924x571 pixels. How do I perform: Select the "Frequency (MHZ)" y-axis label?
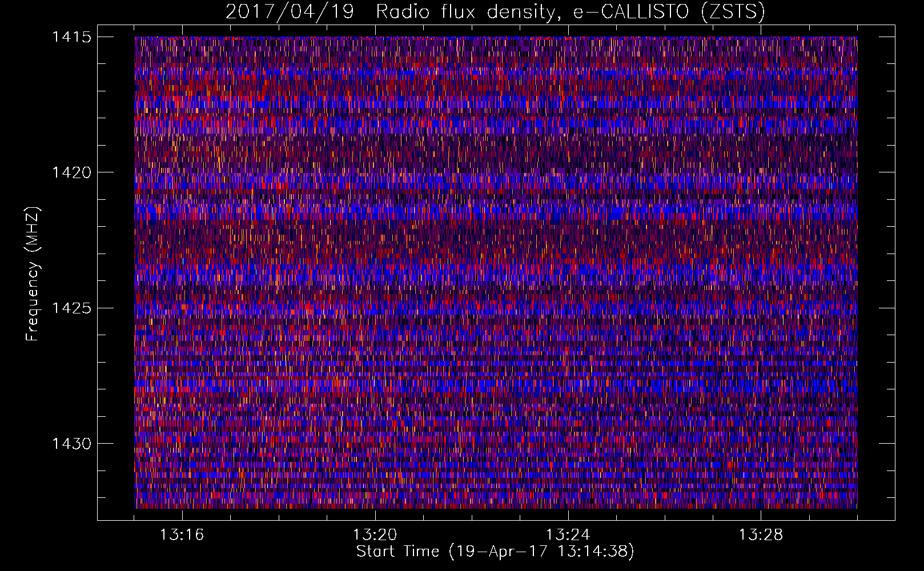pyautogui.click(x=33, y=274)
